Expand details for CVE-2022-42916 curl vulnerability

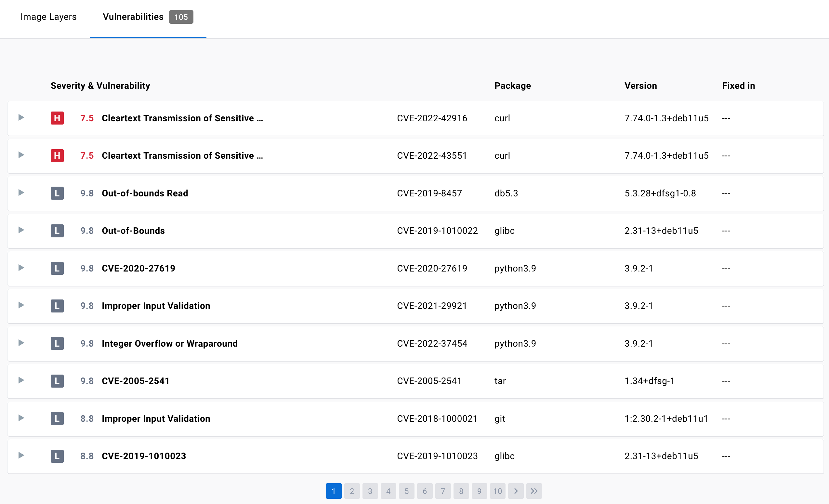tap(21, 118)
